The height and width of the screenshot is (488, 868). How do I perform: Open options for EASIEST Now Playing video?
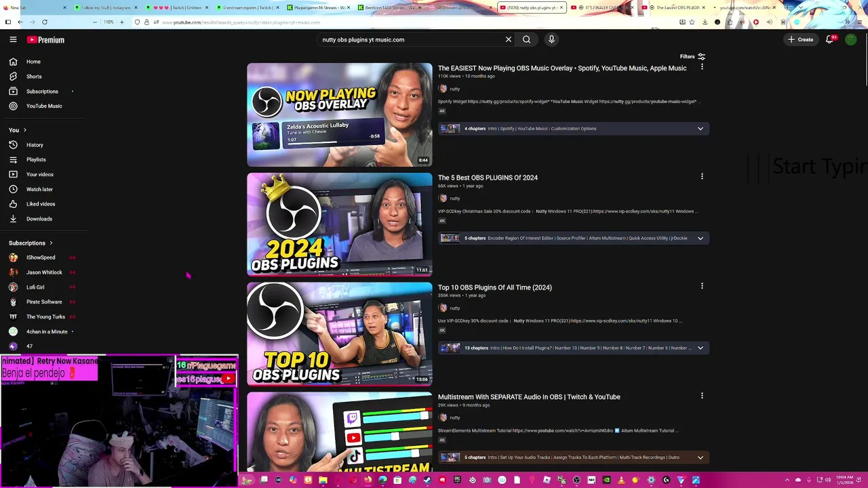(x=702, y=67)
